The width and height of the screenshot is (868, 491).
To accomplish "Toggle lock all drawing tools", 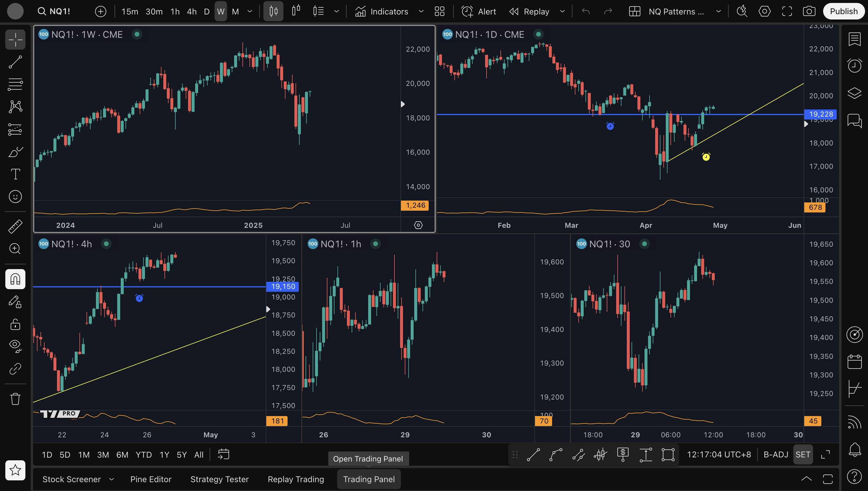I will coord(15,324).
